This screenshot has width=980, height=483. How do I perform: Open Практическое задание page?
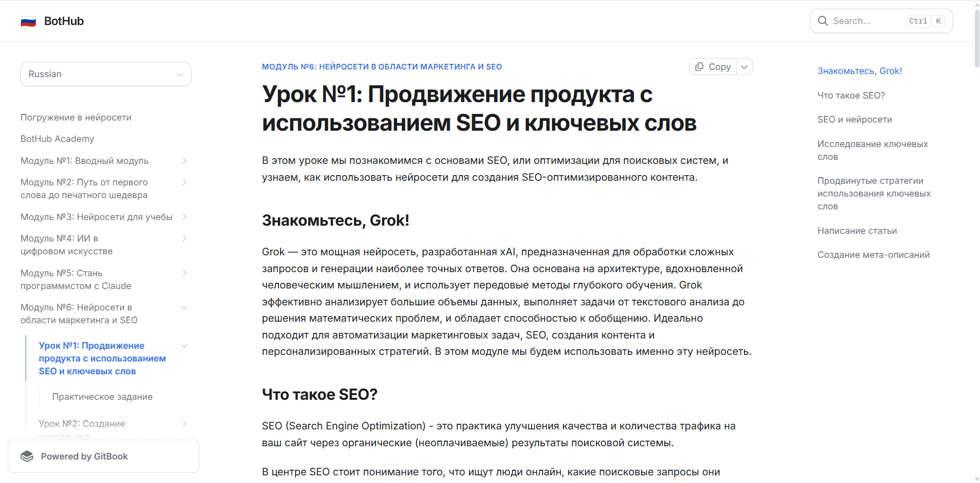(102, 397)
